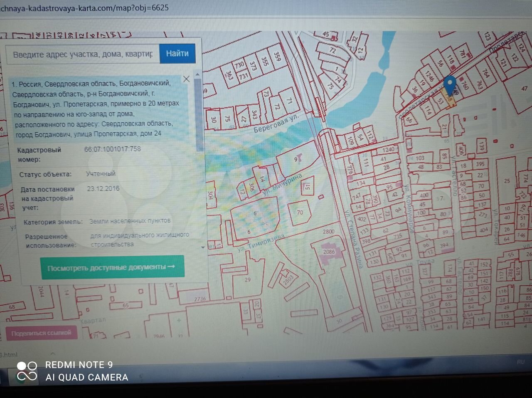
Task: Click parcel 404 on the map
Action: [x=483, y=230]
